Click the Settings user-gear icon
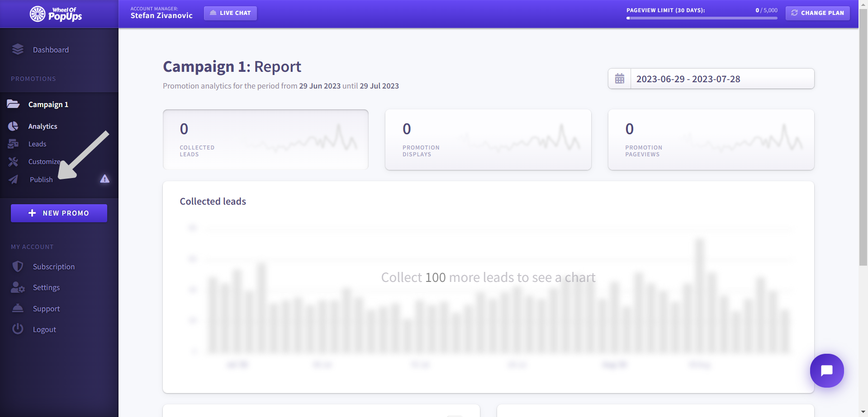The image size is (868, 417). [x=18, y=287]
